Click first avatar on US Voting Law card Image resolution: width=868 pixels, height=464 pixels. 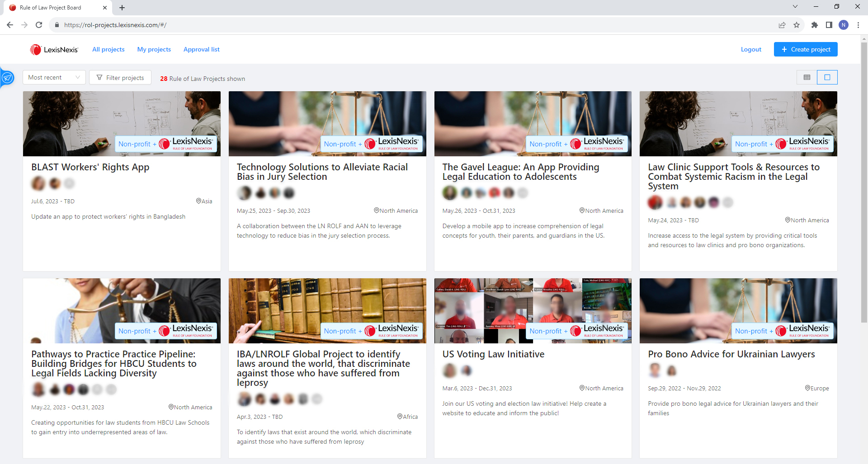(x=449, y=370)
